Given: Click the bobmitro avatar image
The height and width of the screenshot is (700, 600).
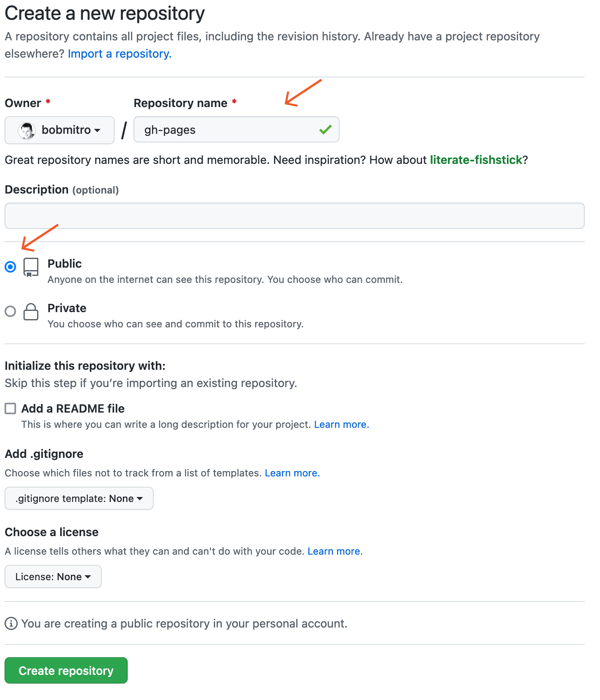Looking at the screenshot, I should click(x=27, y=130).
